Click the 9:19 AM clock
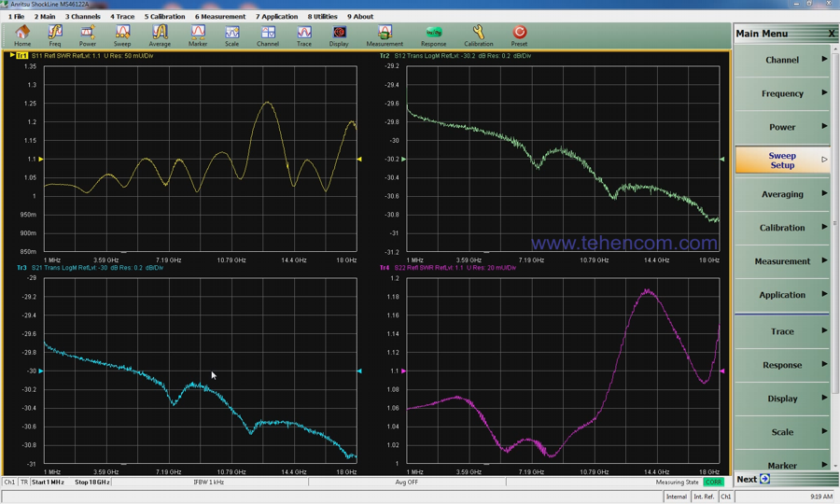840x504 pixels. tap(821, 497)
